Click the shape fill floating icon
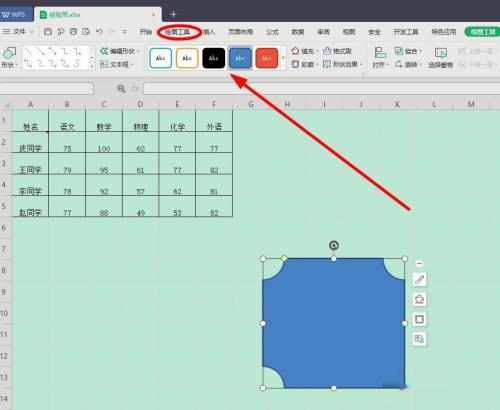This screenshot has width=500, height=410. 419,299
